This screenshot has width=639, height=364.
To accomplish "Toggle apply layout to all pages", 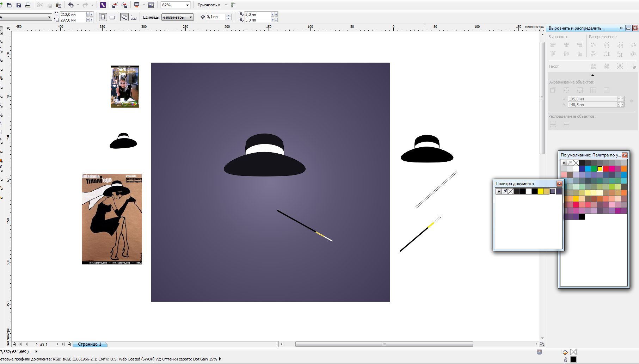I will pos(124,17).
